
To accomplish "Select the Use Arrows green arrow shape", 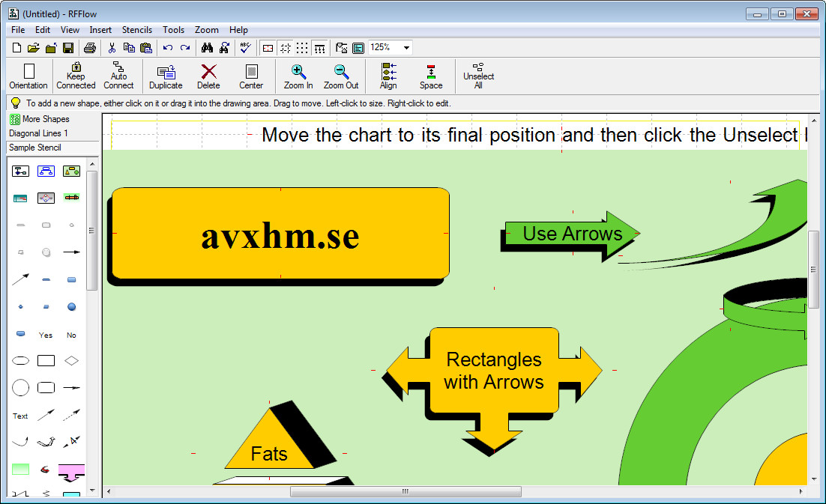I will coord(572,233).
